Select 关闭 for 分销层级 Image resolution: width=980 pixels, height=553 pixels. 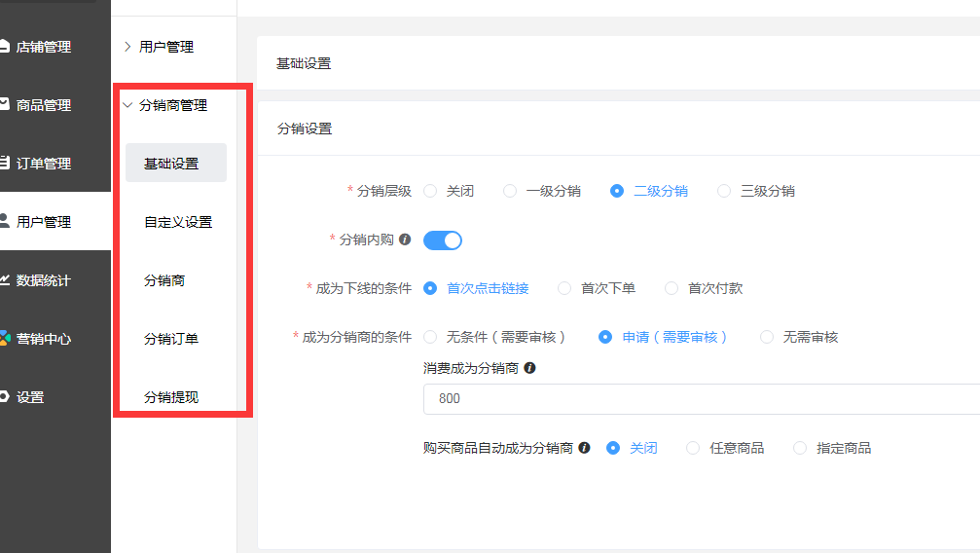click(x=430, y=191)
